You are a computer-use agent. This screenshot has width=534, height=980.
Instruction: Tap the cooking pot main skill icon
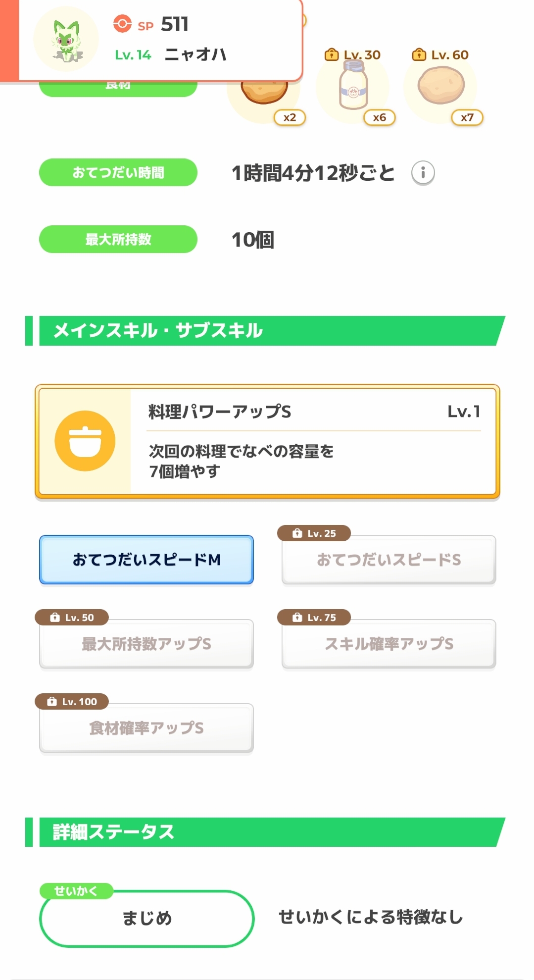[85, 441]
